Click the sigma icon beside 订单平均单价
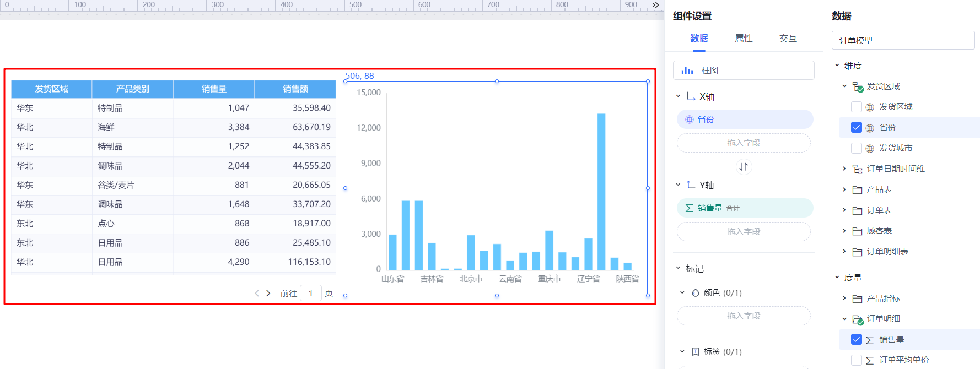Viewport: 980px width, 369px height. click(870, 361)
